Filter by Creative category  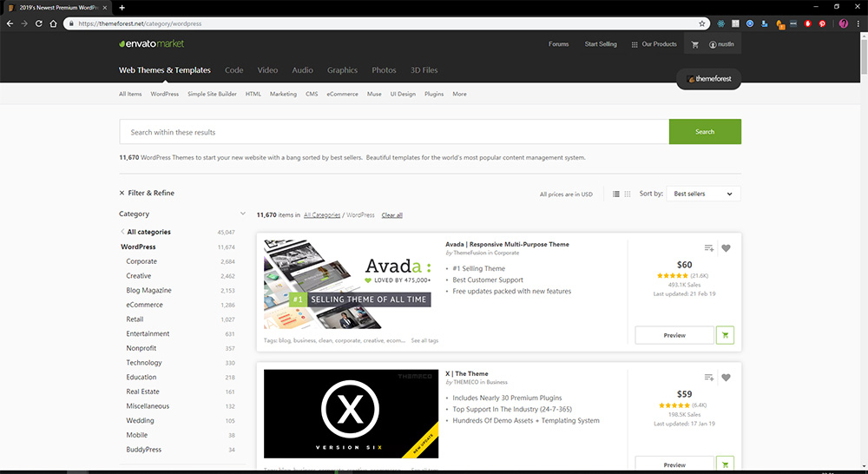tap(138, 276)
